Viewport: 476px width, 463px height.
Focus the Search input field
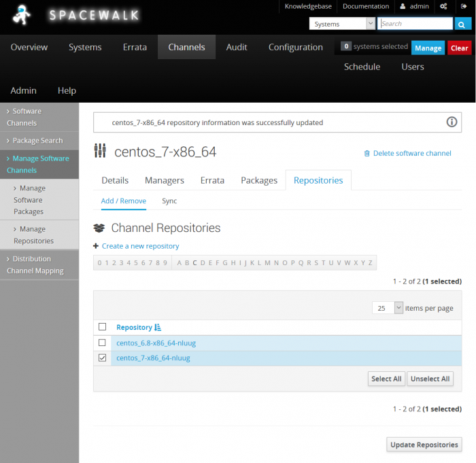point(415,24)
